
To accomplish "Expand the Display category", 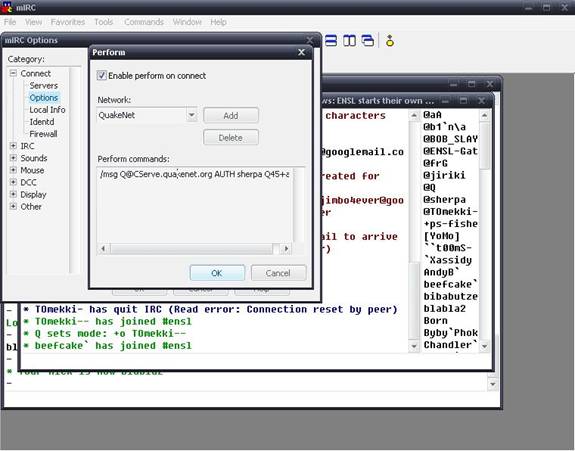I will (x=13, y=194).
